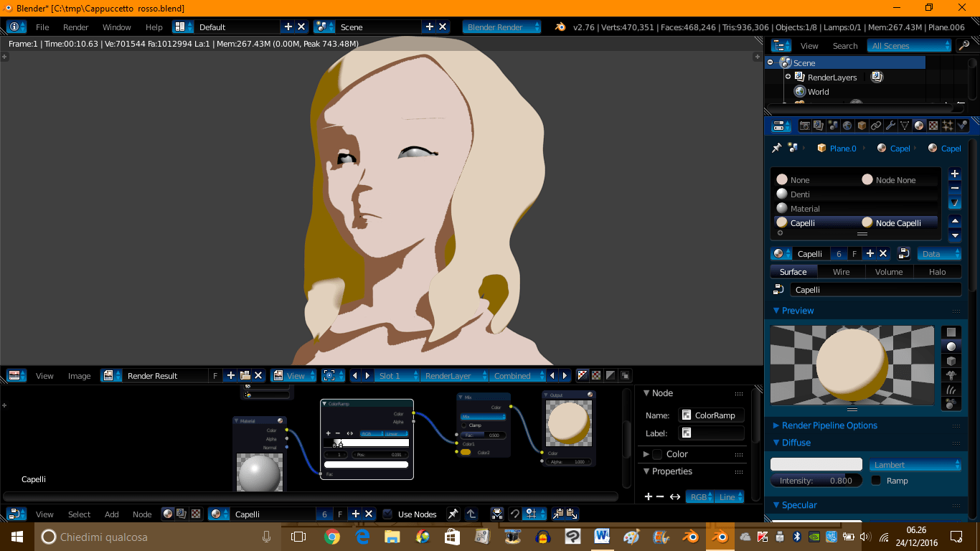Remove the selected material slot

tap(955, 188)
